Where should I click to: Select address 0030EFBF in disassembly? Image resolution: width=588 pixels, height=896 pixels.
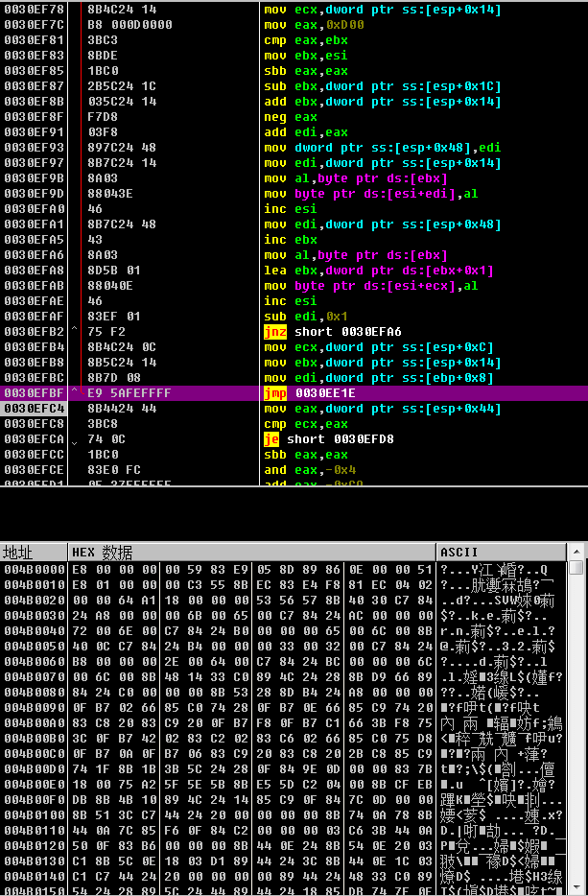(34, 393)
